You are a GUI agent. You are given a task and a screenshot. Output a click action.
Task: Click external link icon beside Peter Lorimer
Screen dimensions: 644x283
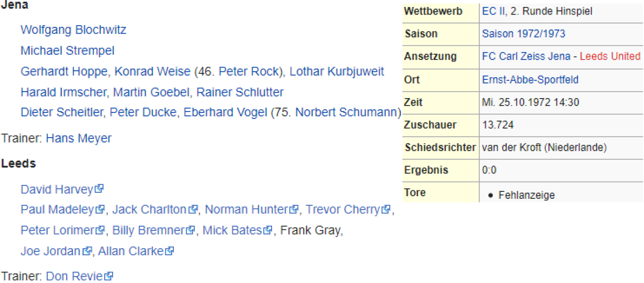100,230
